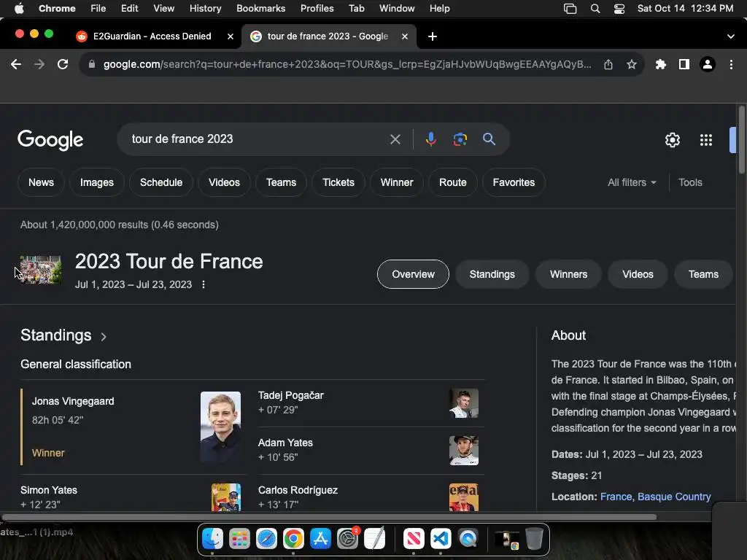Open Launchpad from the Dock
This screenshot has height=560, width=747.
pyautogui.click(x=239, y=539)
